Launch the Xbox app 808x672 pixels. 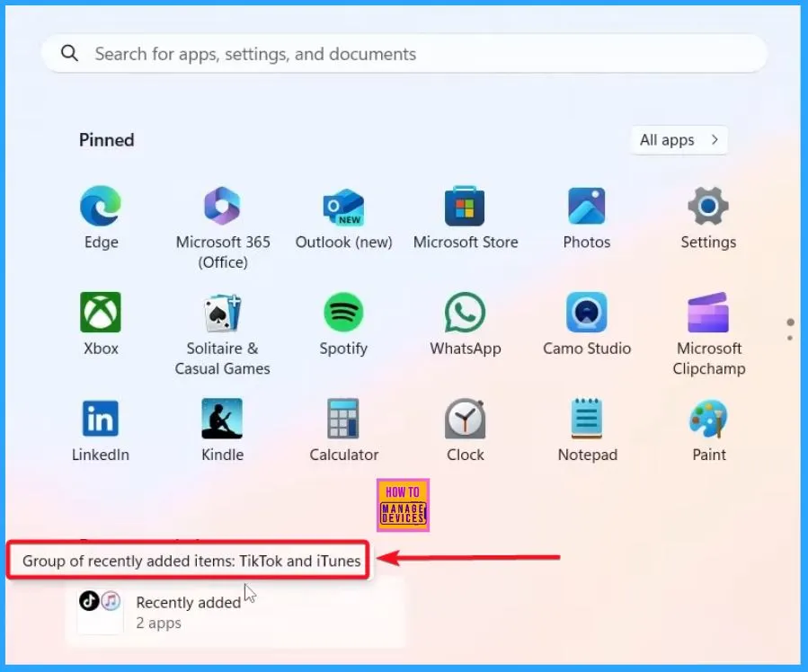[101, 325]
